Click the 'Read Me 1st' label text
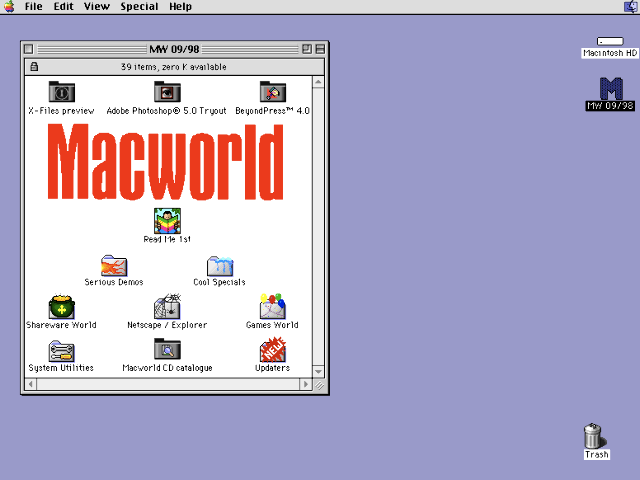Screen dimensions: 640x480 pos(167,239)
